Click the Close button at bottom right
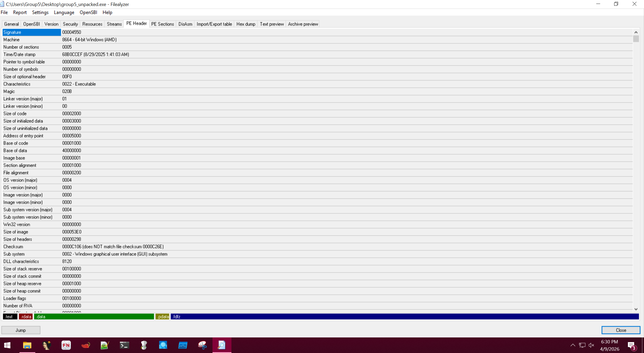Image resolution: width=644 pixels, height=353 pixels. coord(621,330)
